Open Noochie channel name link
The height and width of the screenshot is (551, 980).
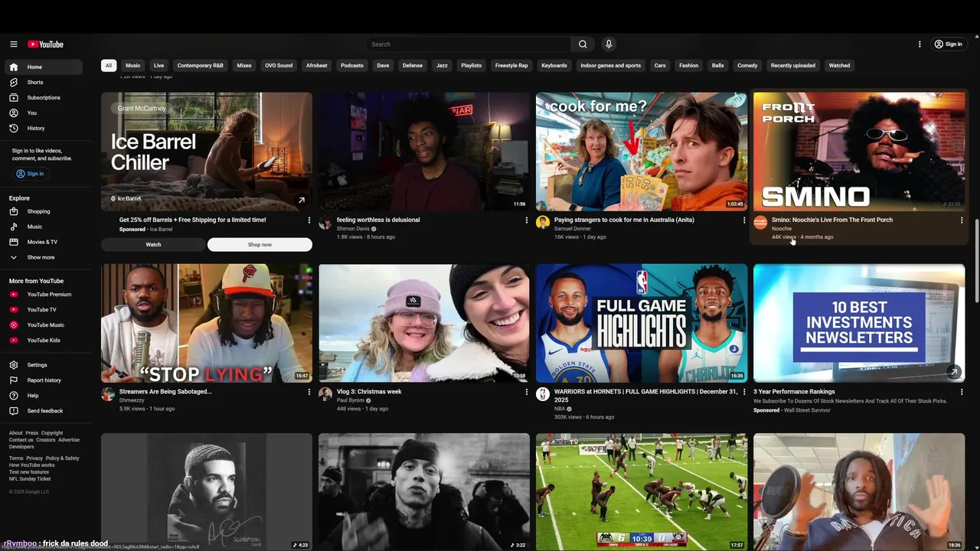point(782,229)
